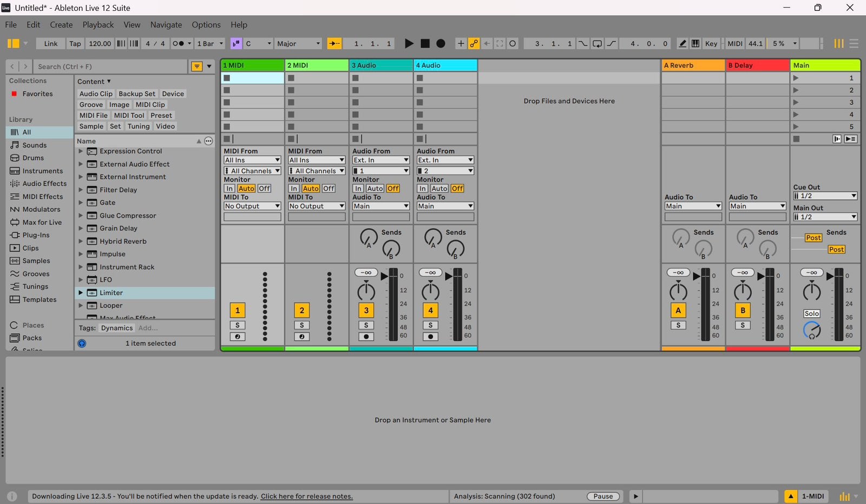
Task: Click the Arrangement Record button
Action: [x=441, y=43]
